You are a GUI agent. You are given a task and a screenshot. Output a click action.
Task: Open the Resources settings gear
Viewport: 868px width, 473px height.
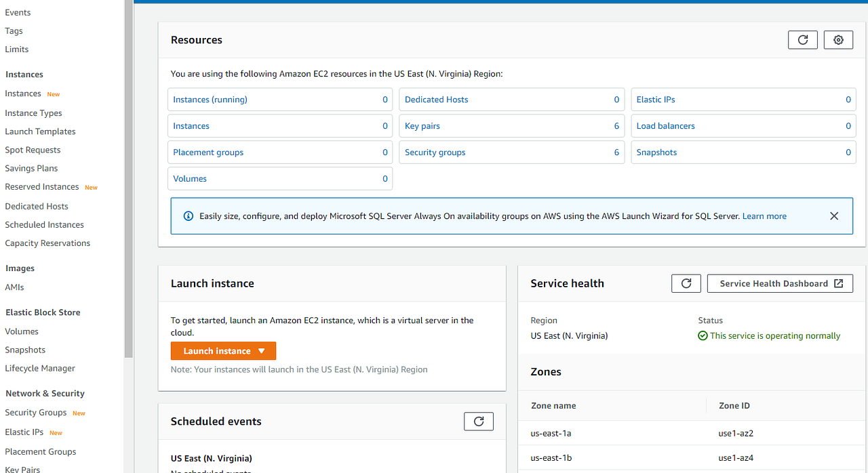[x=838, y=39]
